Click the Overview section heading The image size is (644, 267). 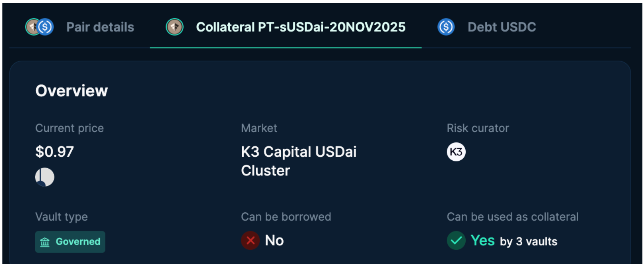point(72,91)
